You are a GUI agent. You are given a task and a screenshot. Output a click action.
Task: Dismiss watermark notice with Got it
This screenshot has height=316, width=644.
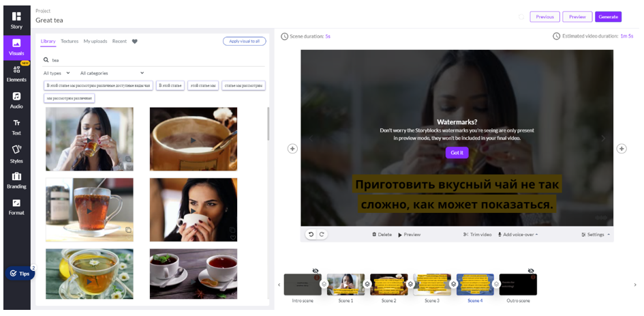[x=457, y=153]
